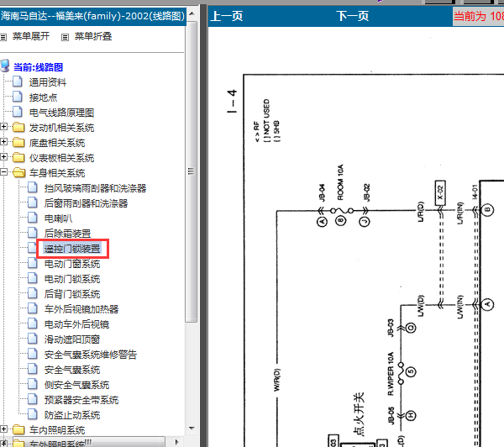Open 安全气囊系统维修警告 document icon
Viewport: 504px width, 447px height.
click(x=33, y=354)
